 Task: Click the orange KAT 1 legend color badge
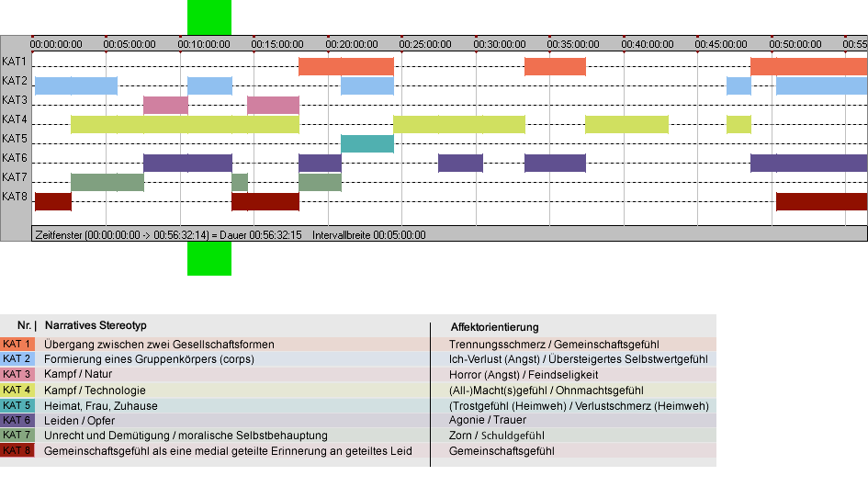pos(17,344)
